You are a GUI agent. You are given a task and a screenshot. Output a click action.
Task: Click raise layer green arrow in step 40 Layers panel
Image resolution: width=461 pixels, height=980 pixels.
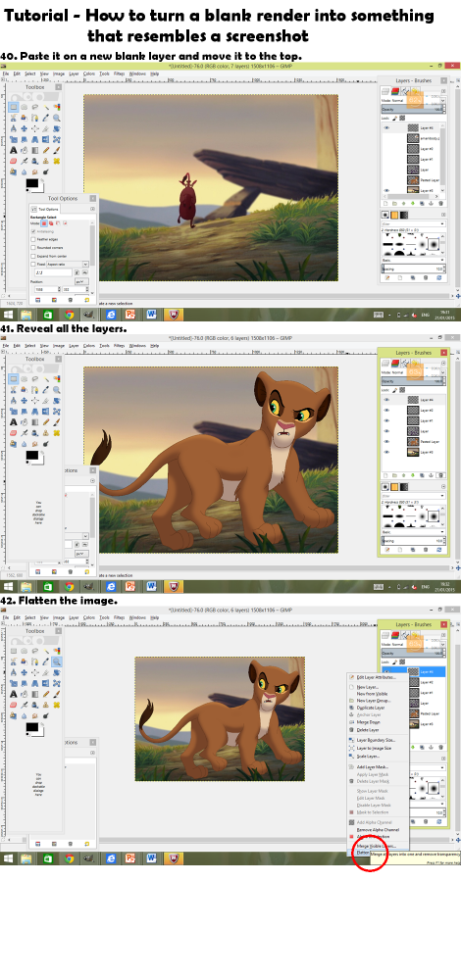coord(403,203)
